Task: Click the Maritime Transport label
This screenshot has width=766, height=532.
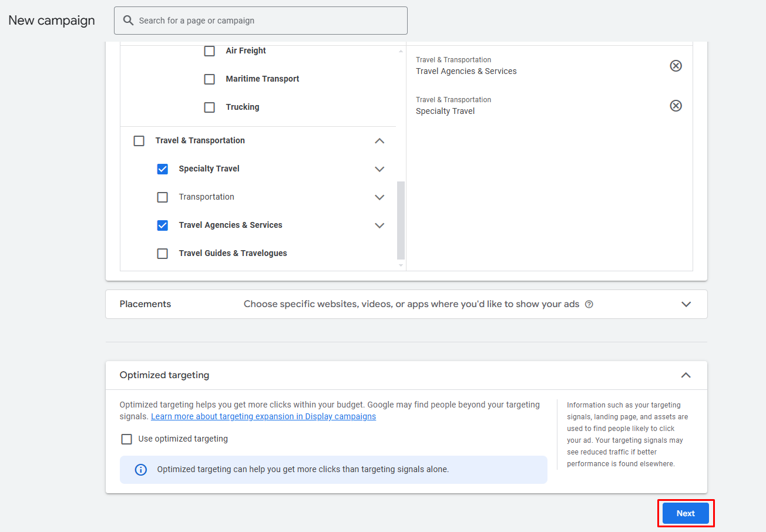Action: [x=263, y=79]
